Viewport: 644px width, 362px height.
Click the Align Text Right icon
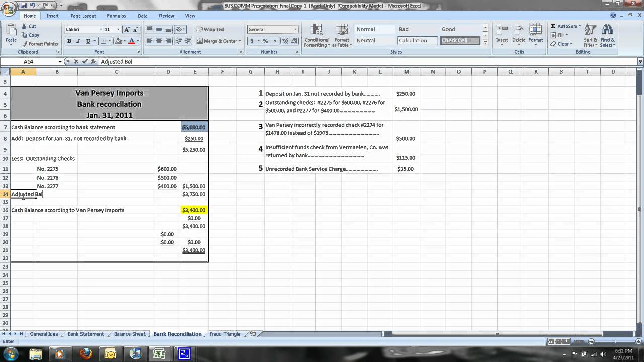point(168,41)
